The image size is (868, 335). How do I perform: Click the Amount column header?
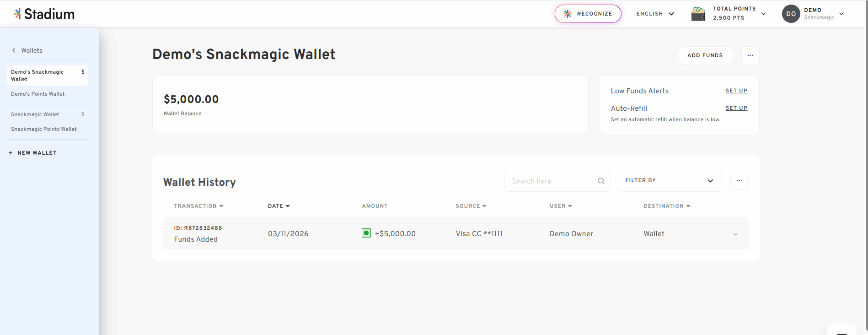375,206
